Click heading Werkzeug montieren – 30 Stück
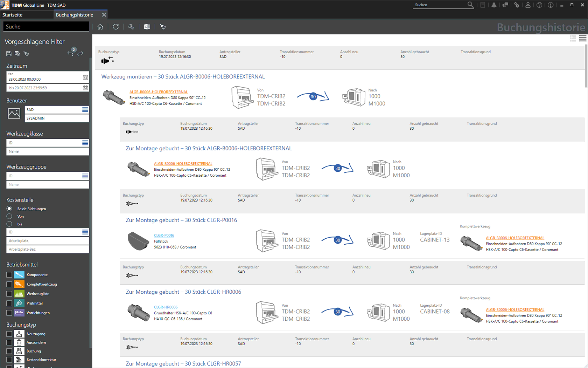Image resolution: width=588 pixels, height=368 pixels. click(183, 76)
